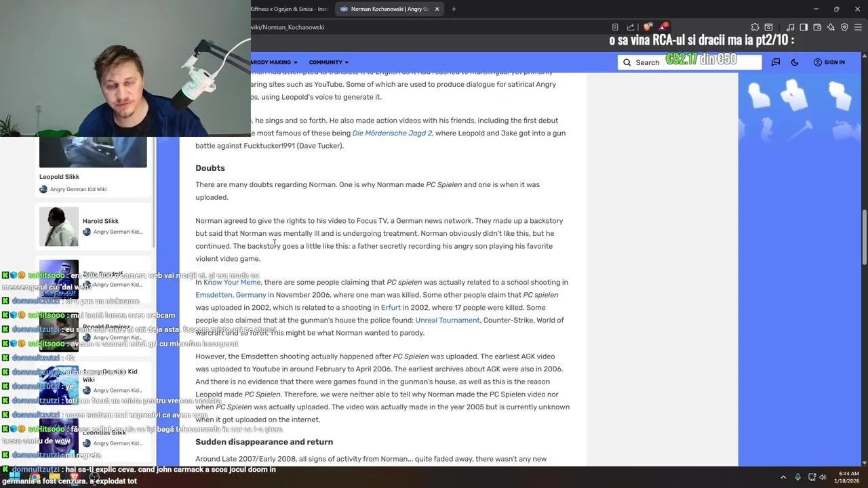Image resolution: width=868 pixels, height=488 pixels.
Task: Click the page vertical scrollbar thumb
Action: [864, 237]
